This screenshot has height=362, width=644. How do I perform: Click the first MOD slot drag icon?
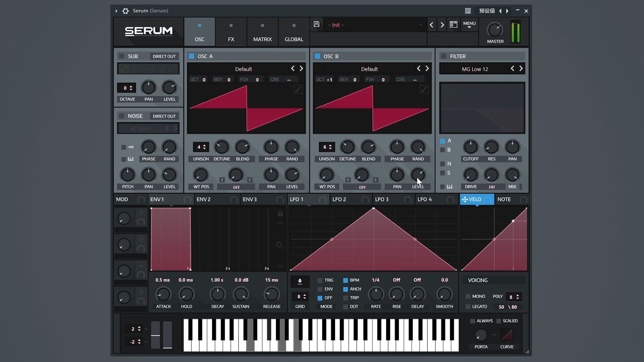coord(141,213)
